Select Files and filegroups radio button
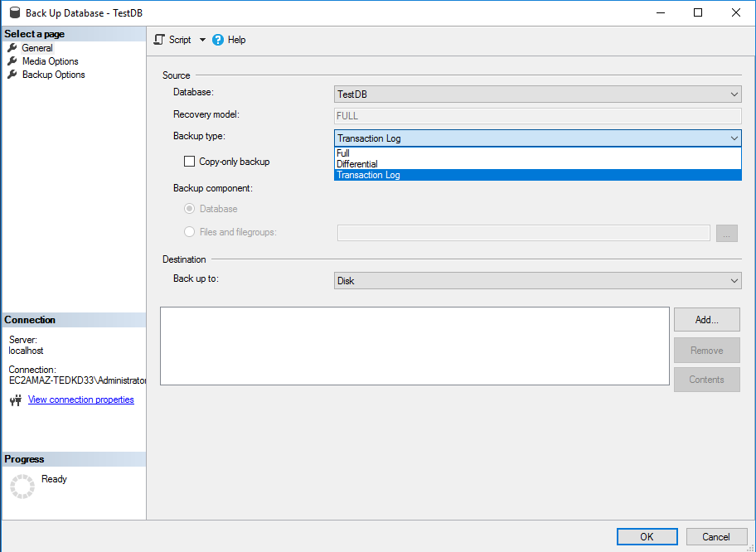Screen dimensions: 756x552 click(x=189, y=232)
